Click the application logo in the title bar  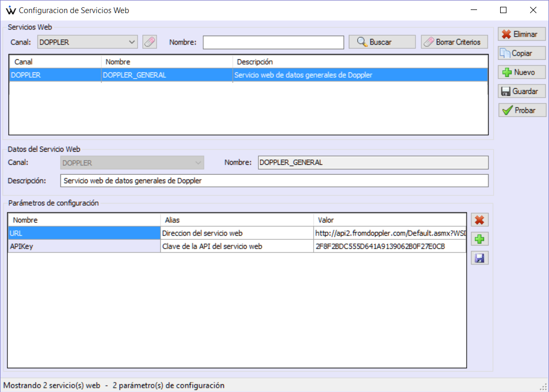(x=11, y=10)
